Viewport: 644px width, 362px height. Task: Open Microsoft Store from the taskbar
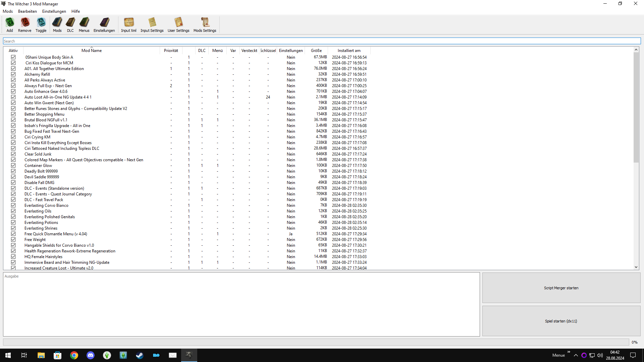pos(58,355)
